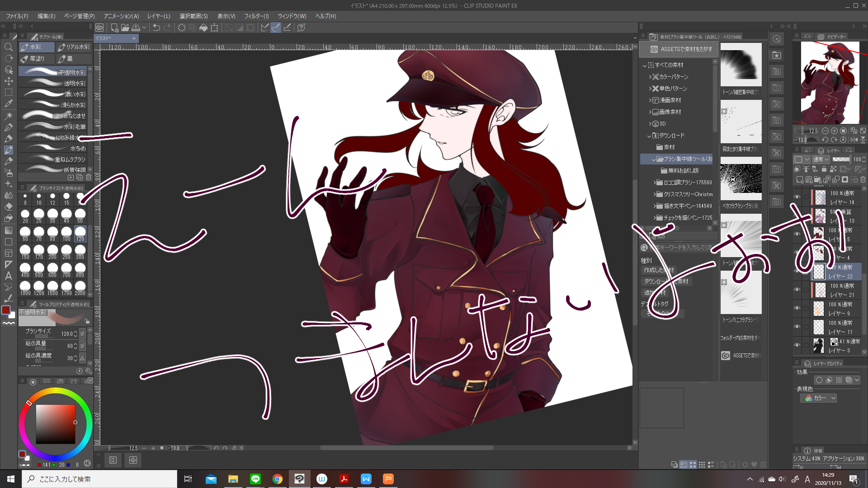Select brush size 300 preset
Image resolution: width=868 pixels, height=488 pixels.
click(x=80, y=251)
